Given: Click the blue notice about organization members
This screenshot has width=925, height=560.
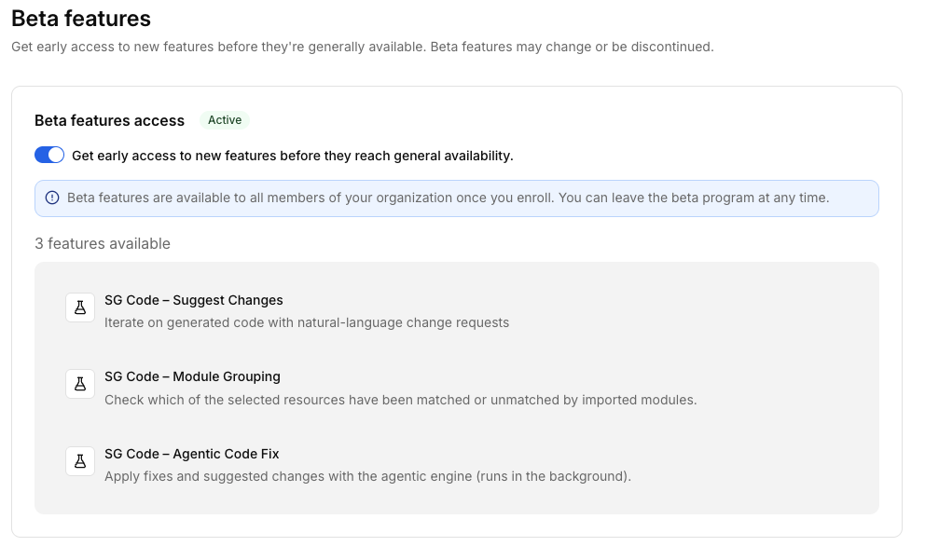Looking at the screenshot, I should click(457, 198).
